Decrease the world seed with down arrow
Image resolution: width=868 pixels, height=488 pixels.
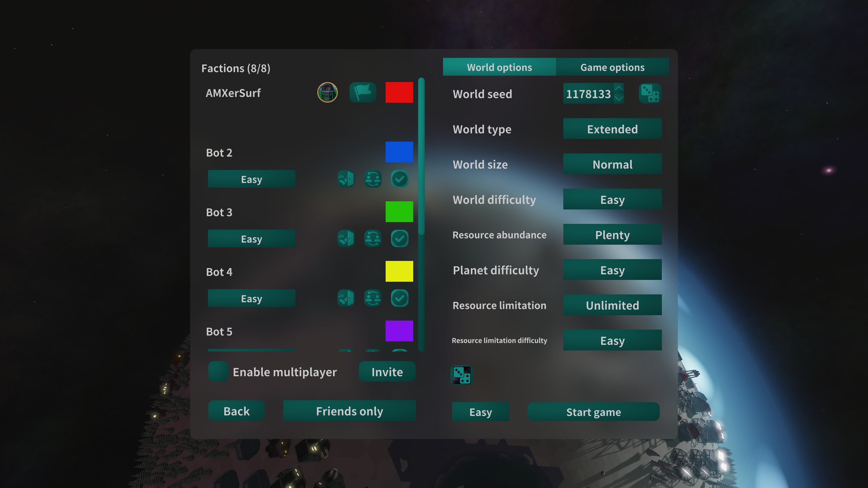pyautogui.click(x=619, y=98)
